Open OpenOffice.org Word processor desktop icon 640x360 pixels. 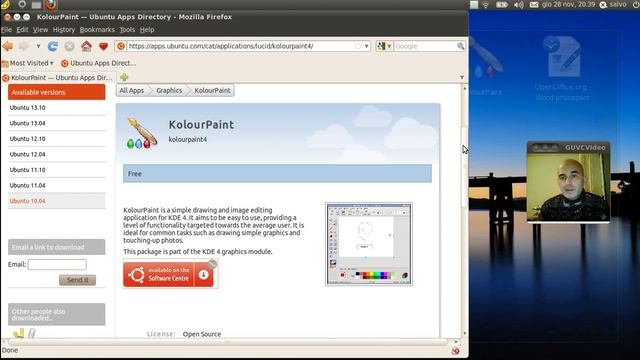coord(562,68)
